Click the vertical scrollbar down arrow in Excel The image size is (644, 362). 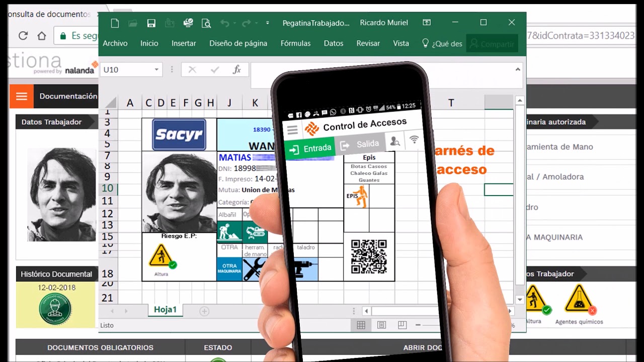(520, 300)
